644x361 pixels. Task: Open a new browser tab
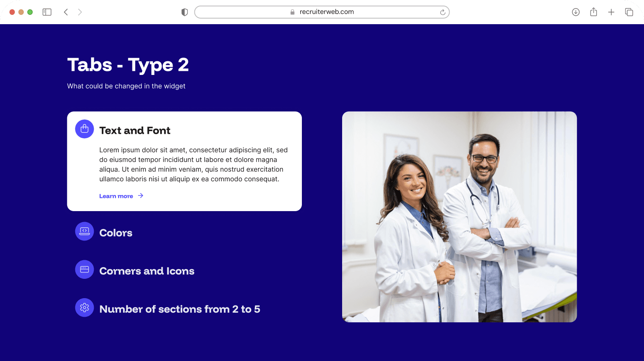pos(611,12)
